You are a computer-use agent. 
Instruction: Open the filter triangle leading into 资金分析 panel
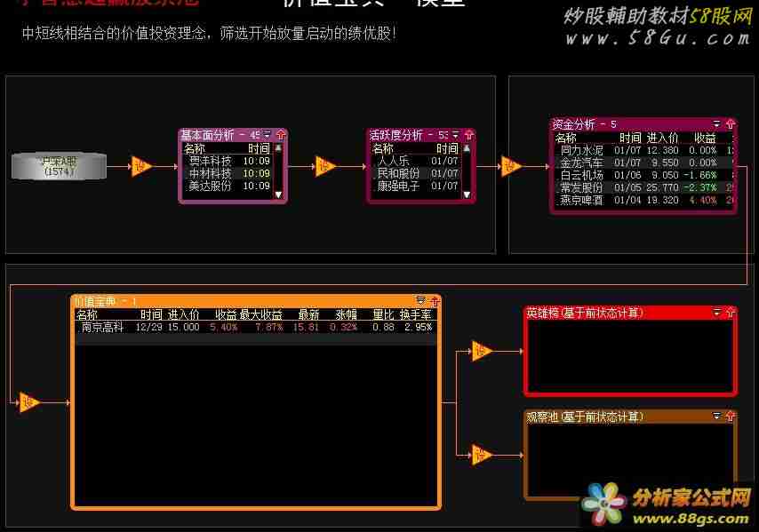(x=511, y=166)
